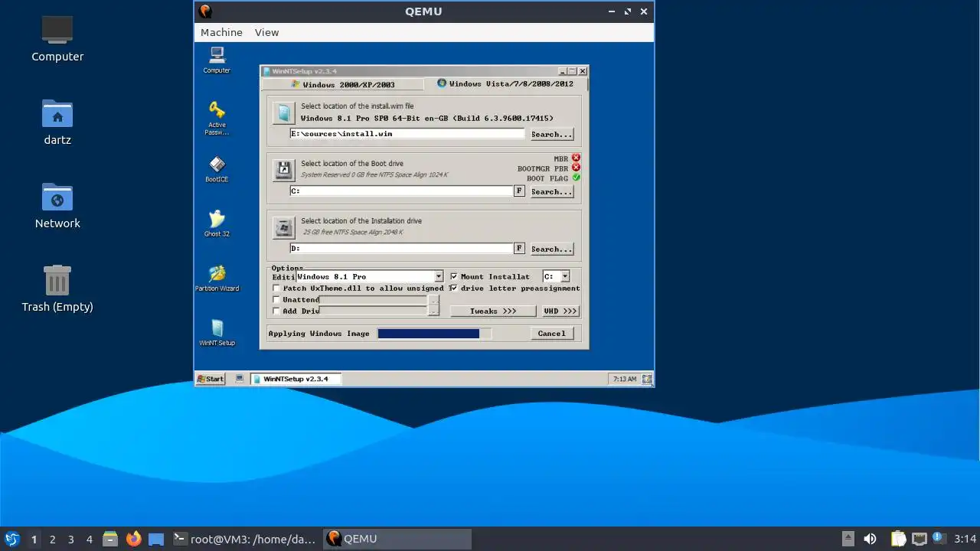
Task: Open the QEMU View menu
Action: (x=266, y=32)
